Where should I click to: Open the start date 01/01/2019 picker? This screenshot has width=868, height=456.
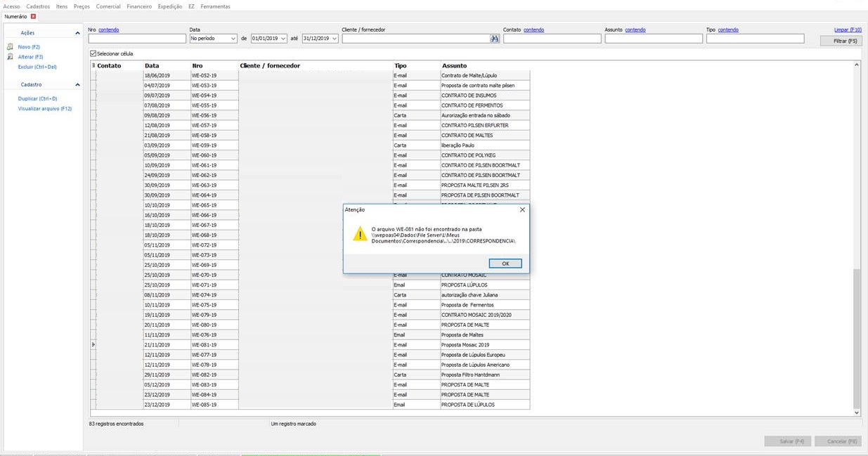click(x=283, y=39)
